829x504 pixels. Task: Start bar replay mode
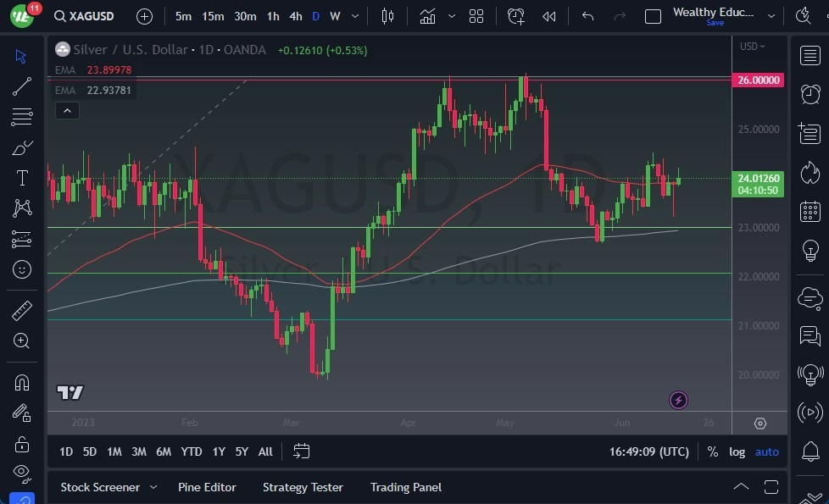point(548,16)
